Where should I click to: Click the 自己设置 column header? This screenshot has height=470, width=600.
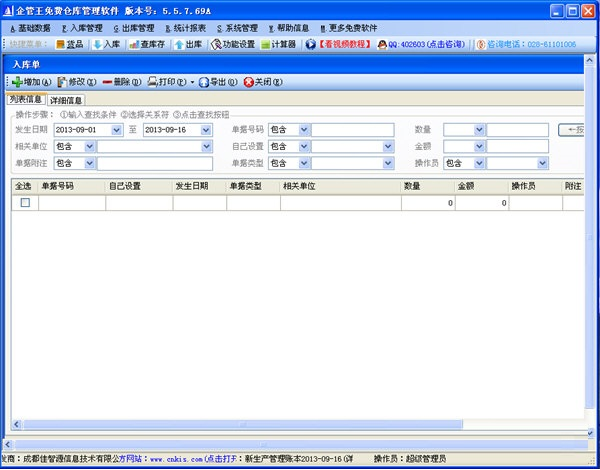point(139,186)
